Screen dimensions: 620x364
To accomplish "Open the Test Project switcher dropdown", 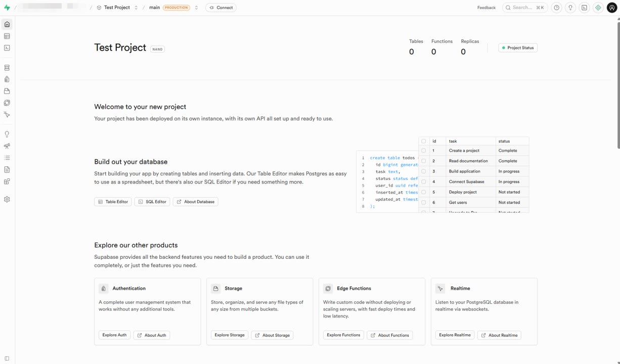I will tap(136, 7).
